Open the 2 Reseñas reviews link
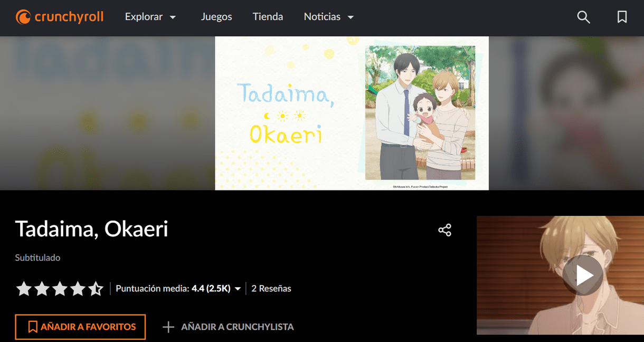The height and width of the screenshot is (342, 644). [271, 289]
